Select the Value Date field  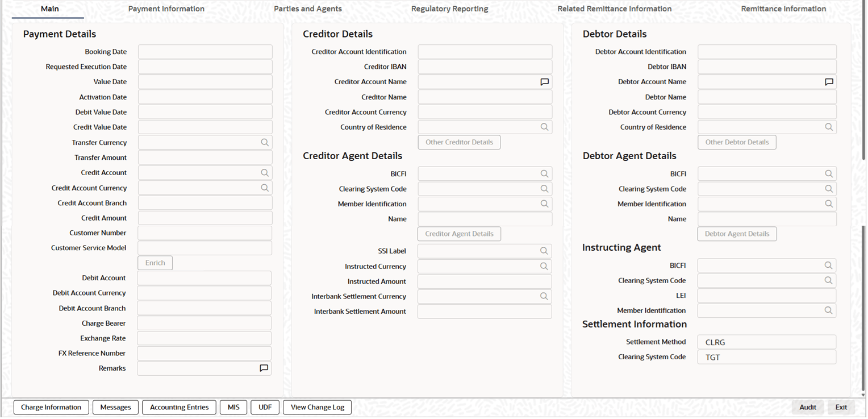(x=205, y=82)
